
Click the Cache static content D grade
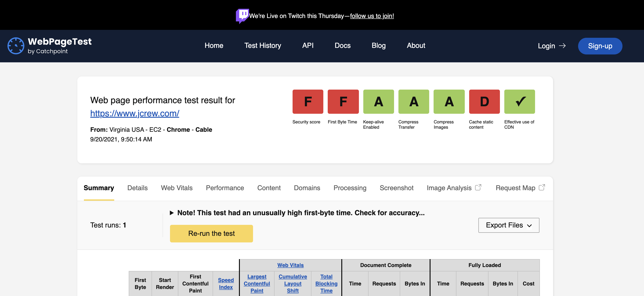tap(484, 101)
